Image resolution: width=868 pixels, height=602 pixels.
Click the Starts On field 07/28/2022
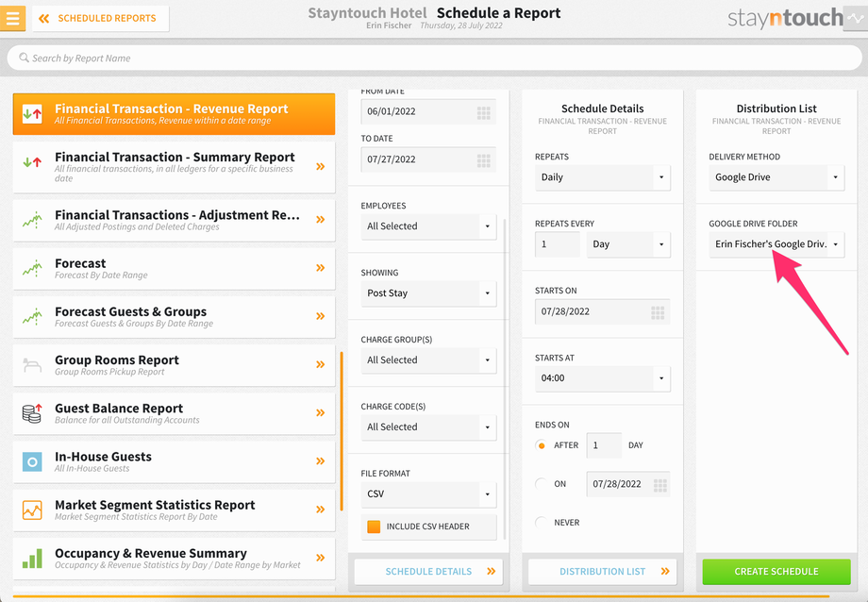click(602, 311)
